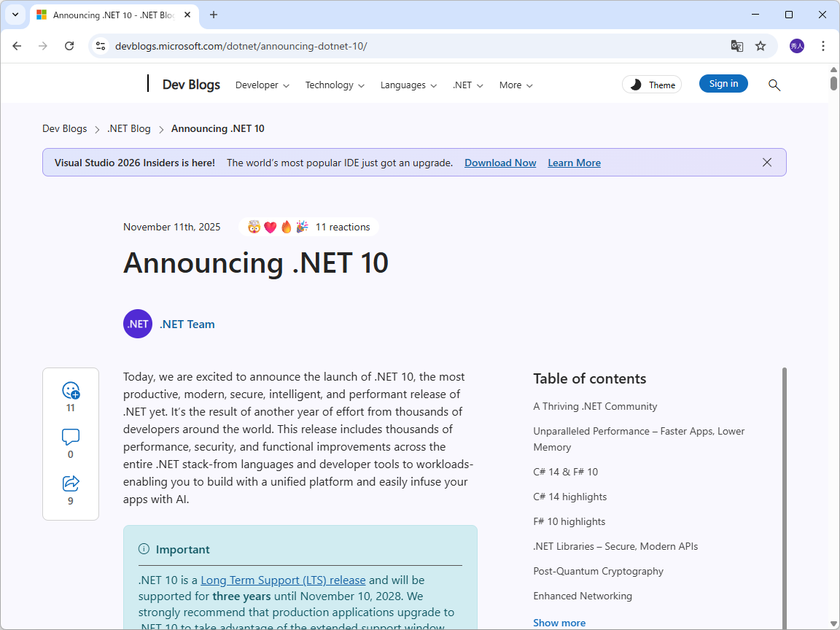Switch to the .NET Blog breadcrumb

[x=129, y=128]
